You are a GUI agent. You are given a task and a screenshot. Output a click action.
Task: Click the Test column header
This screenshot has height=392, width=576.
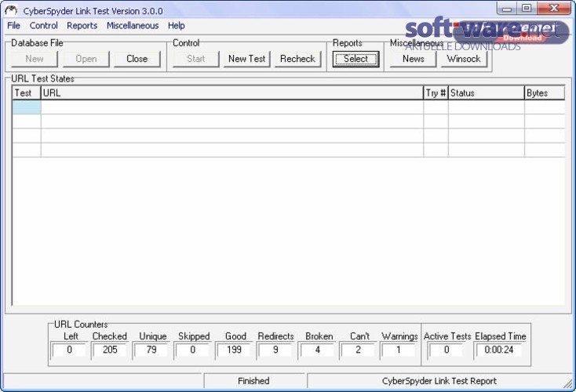tap(27, 93)
